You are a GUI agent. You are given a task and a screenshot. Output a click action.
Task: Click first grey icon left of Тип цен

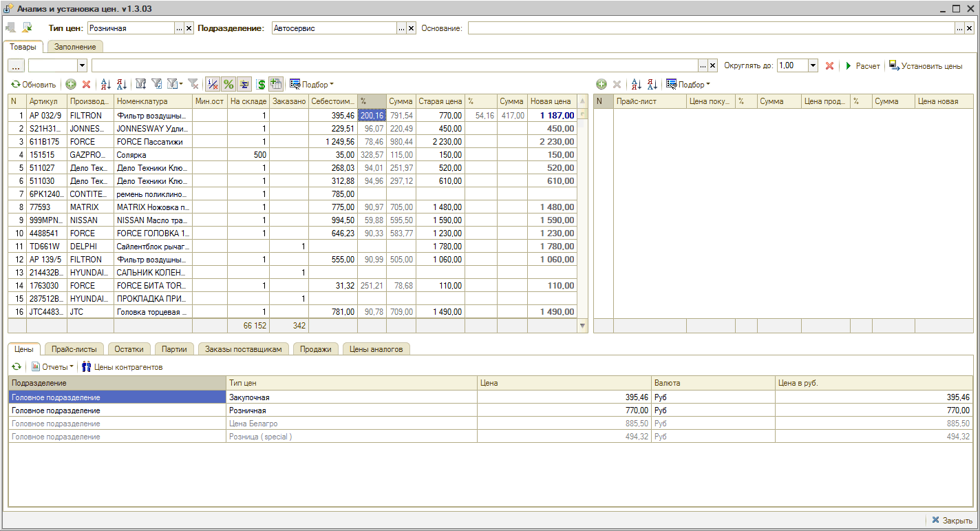pyautogui.click(x=11, y=28)
